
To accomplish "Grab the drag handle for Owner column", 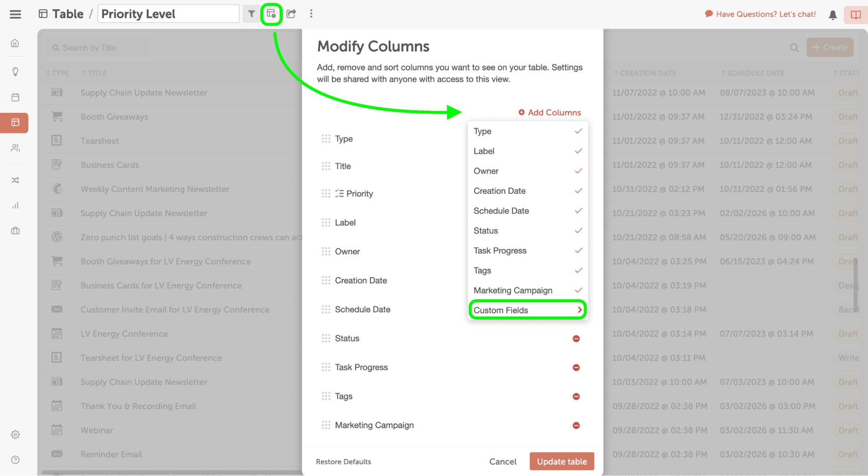I will [326, 251].
